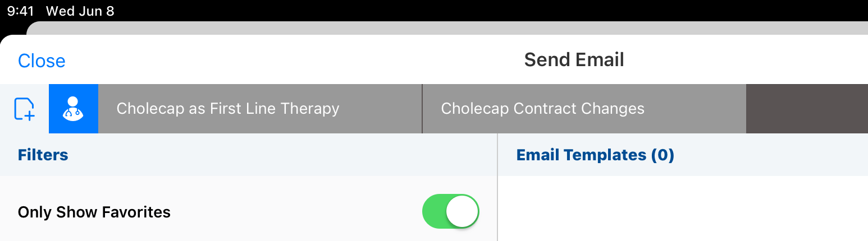Screen dimensions: 868x241
Task: Tap the 9:41 clock in status bar
Action: coord(20,11)
